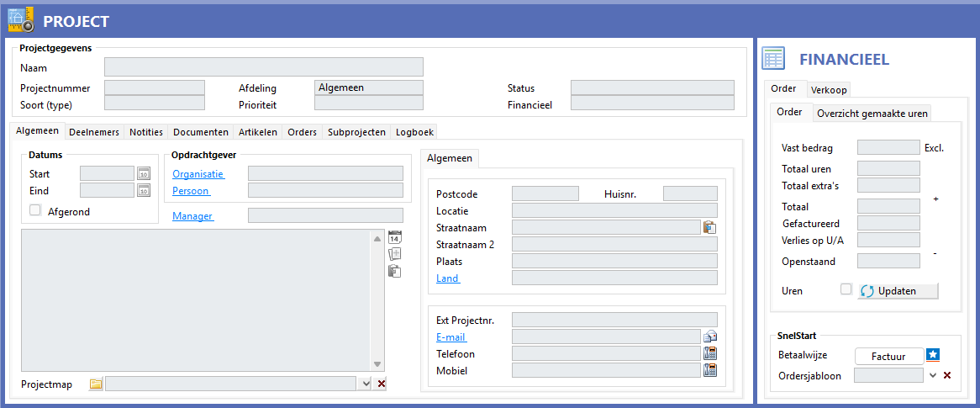Follow the Persoon link

click(192, 191)
